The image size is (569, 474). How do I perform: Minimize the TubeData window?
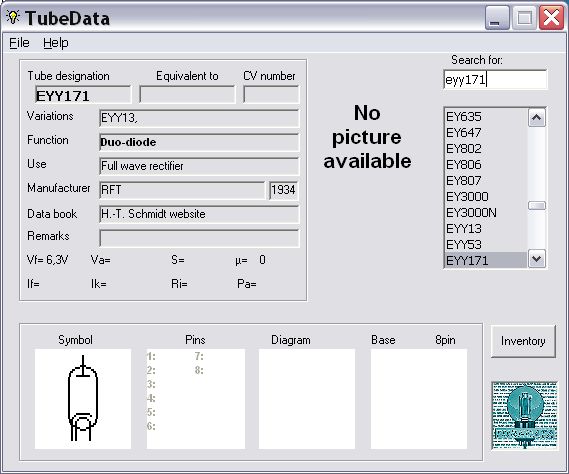tap(497, 18)
